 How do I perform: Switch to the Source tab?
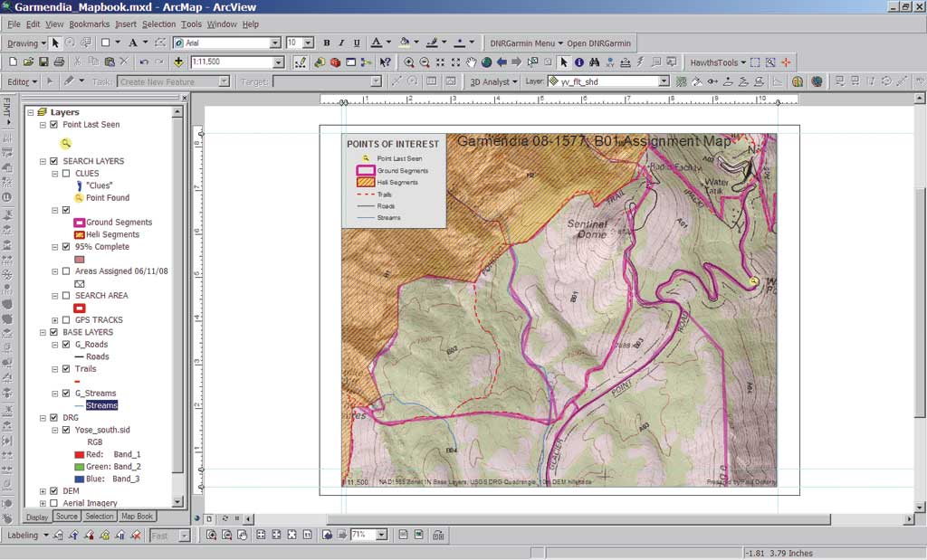(67, 517)
